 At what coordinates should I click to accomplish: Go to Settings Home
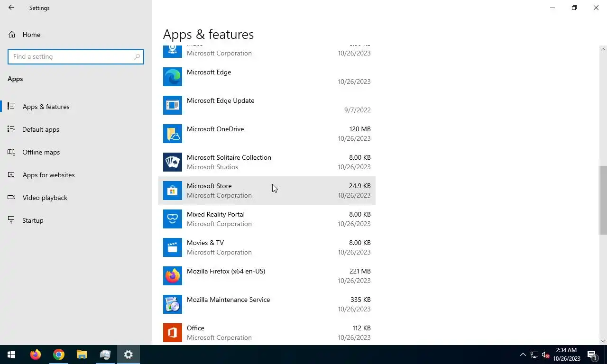tap(76, 35)
